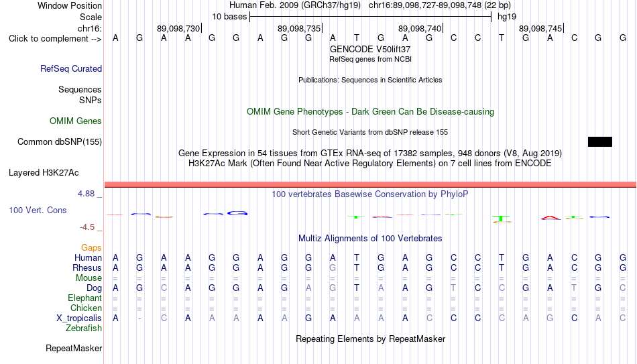Image resolution: width=637 pixels, height=364 pixels.
Task: Click the red highlighted separator bar
Action: pos(371,185)
